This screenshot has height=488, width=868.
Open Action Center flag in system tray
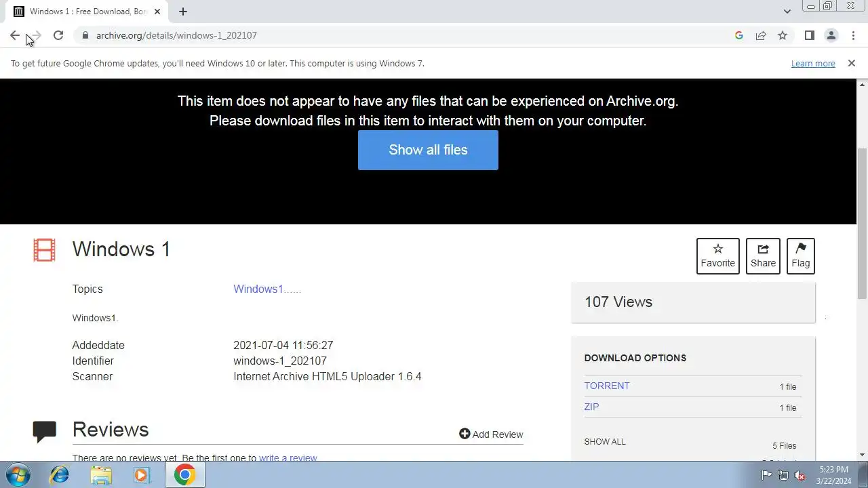[x=767, y=475]
